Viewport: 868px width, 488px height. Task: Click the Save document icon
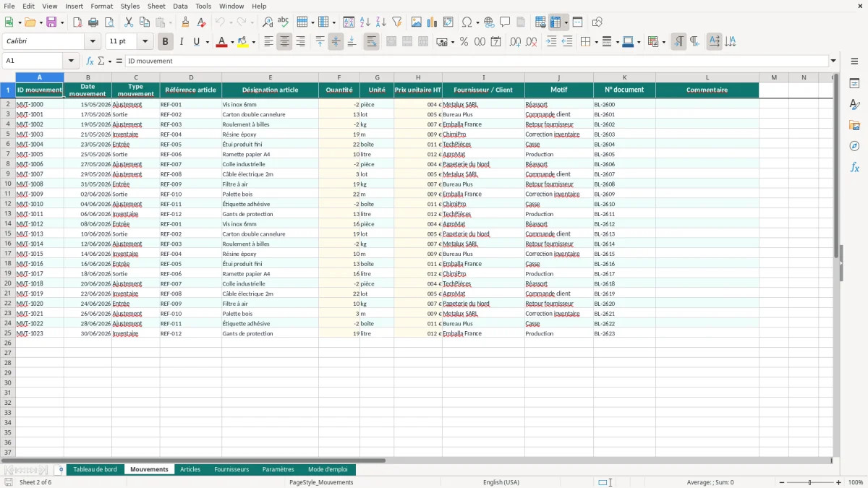[x=51, y=22]
